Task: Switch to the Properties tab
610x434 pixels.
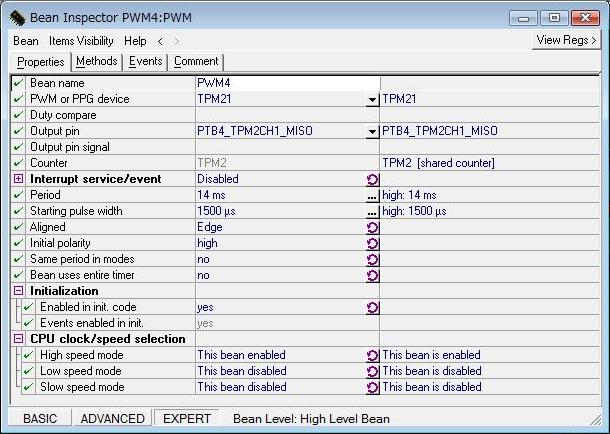Action: 40,62
